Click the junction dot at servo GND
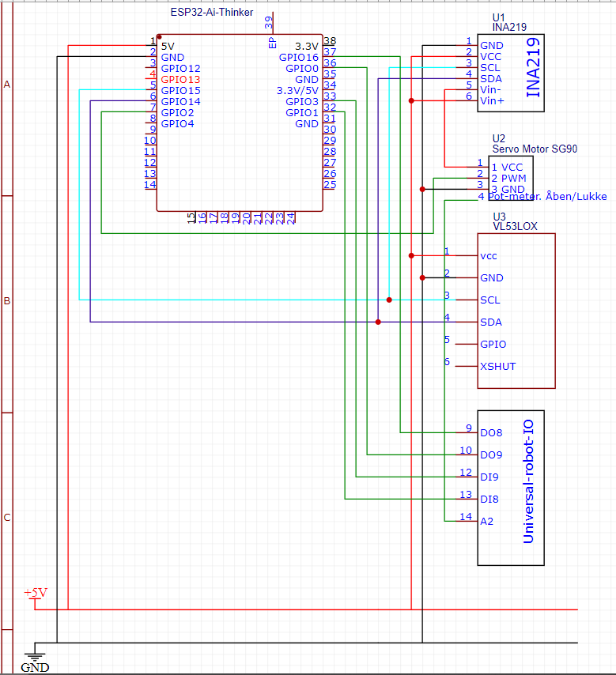The image size is (616, 675). pos(422,190)
